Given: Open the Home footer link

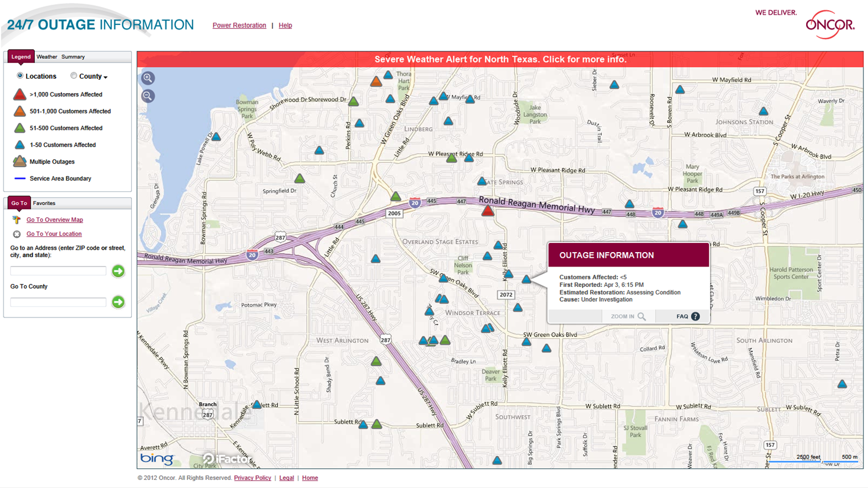Looking at the screenshot, I should pyautogui.click(x=310, y=478).
